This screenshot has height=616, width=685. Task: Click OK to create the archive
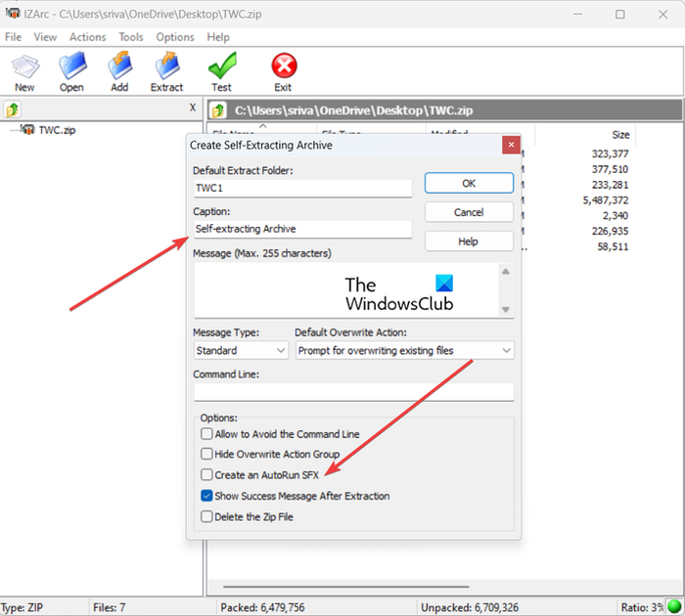click(469, 184)
